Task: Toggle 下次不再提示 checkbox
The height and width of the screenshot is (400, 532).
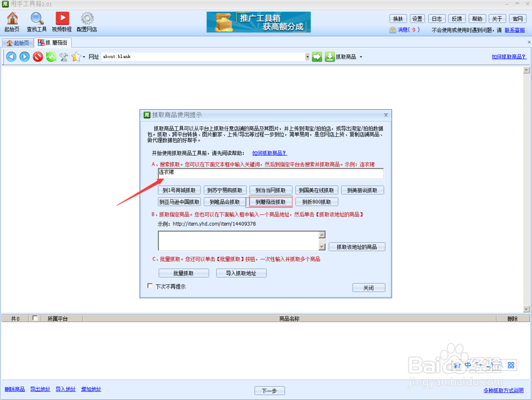Action: [x=150, y=286]
